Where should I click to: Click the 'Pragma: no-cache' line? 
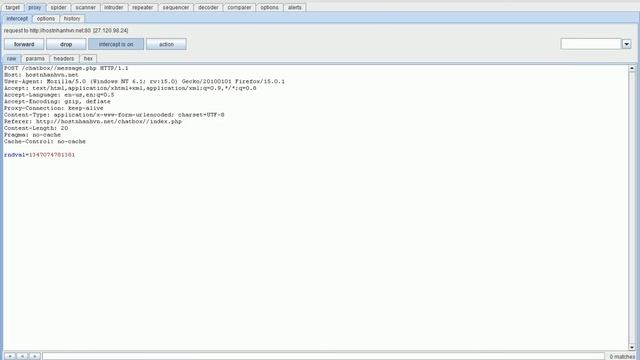32,135
